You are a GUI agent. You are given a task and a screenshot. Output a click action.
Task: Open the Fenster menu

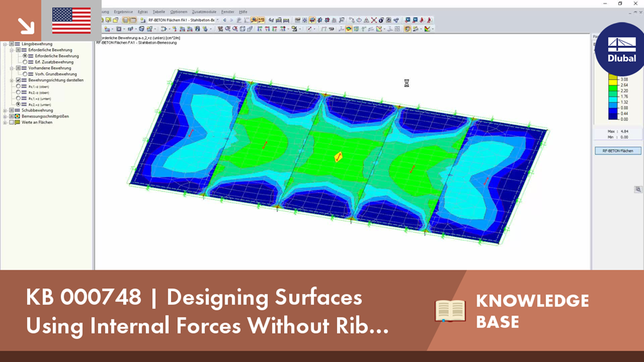228,12
